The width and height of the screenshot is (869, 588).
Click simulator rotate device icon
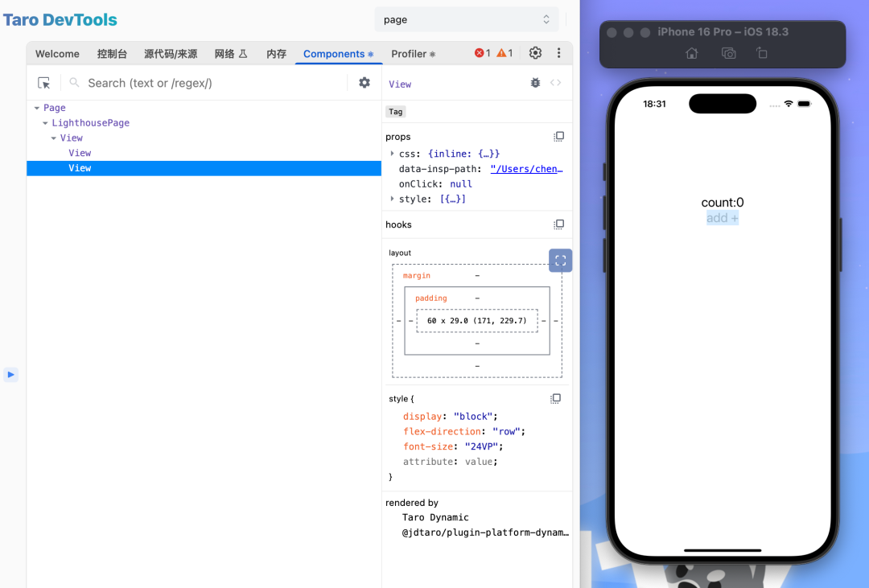click(x=762, y=53)
